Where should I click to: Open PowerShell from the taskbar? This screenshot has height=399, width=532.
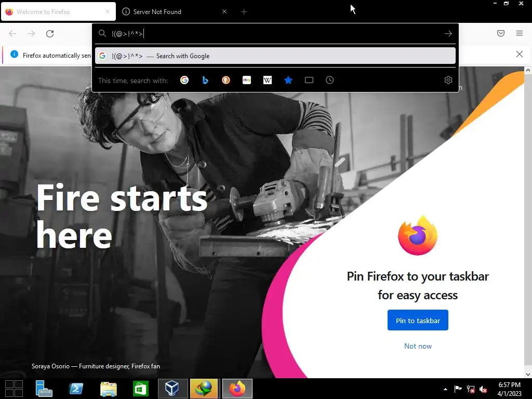pyautogui.click(x=76, y=389)
